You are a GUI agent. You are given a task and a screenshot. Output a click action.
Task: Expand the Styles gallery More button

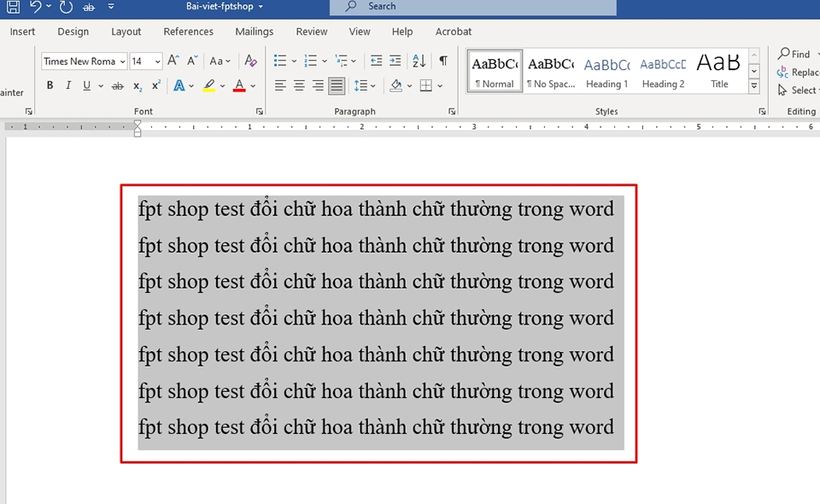coord(754,86)
